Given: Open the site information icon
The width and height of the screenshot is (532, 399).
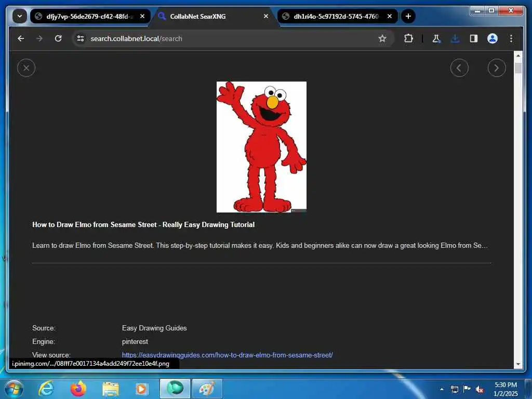Looking at the screenshot, I should pos(81,38).
